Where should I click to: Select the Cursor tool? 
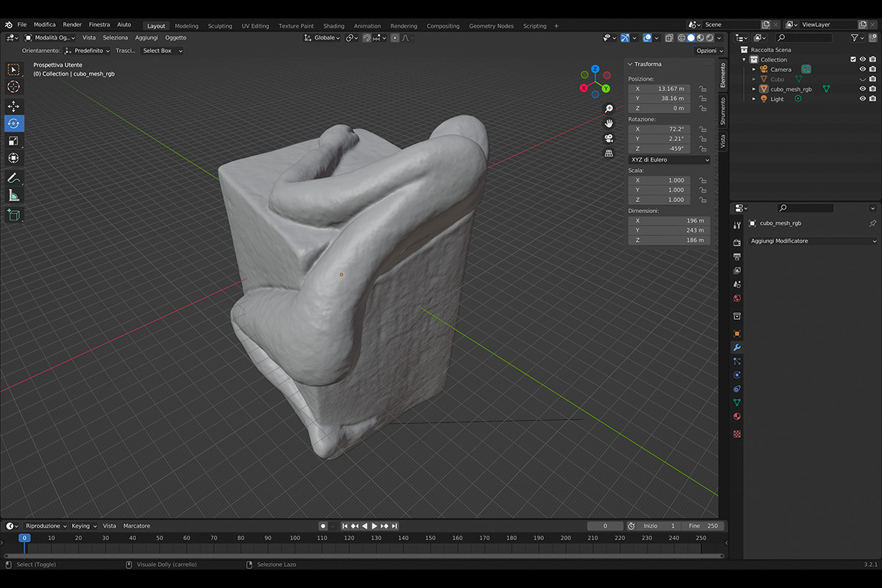[x=13, y=87]
